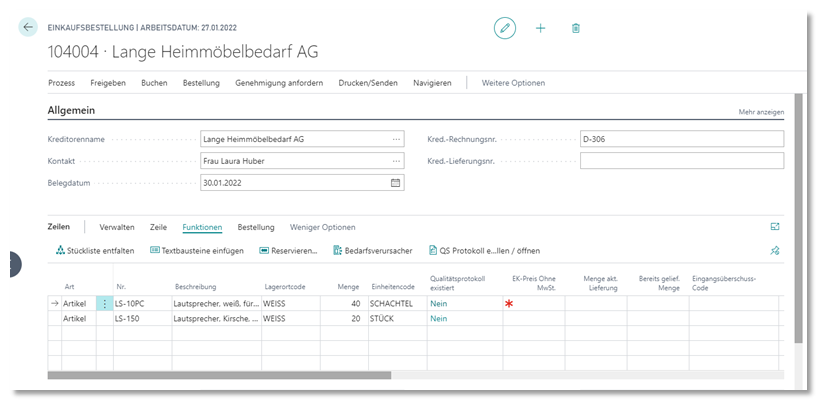The image size is (821, 404).
Task: Open Verwalten tab in lines section
Action: click(117, 227)
